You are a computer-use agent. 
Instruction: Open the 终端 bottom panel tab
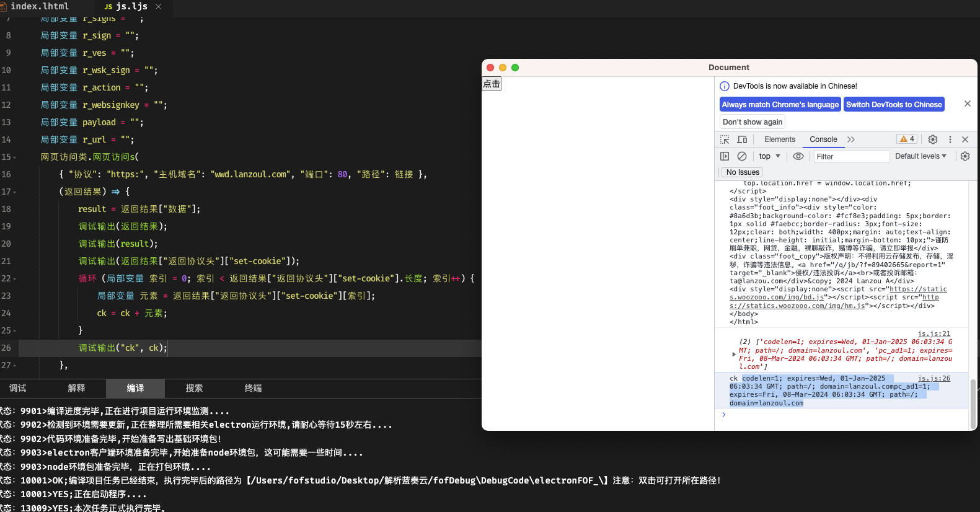[x=254, y=388]
